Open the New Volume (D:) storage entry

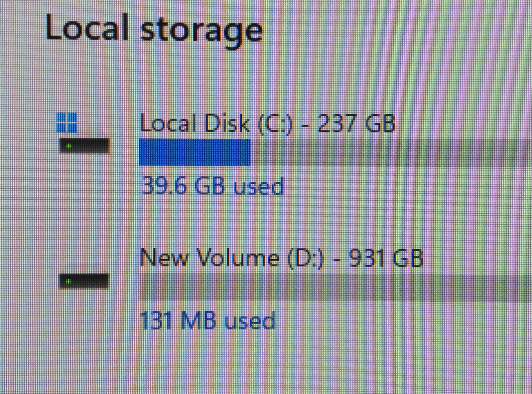[x=281, y=258]
